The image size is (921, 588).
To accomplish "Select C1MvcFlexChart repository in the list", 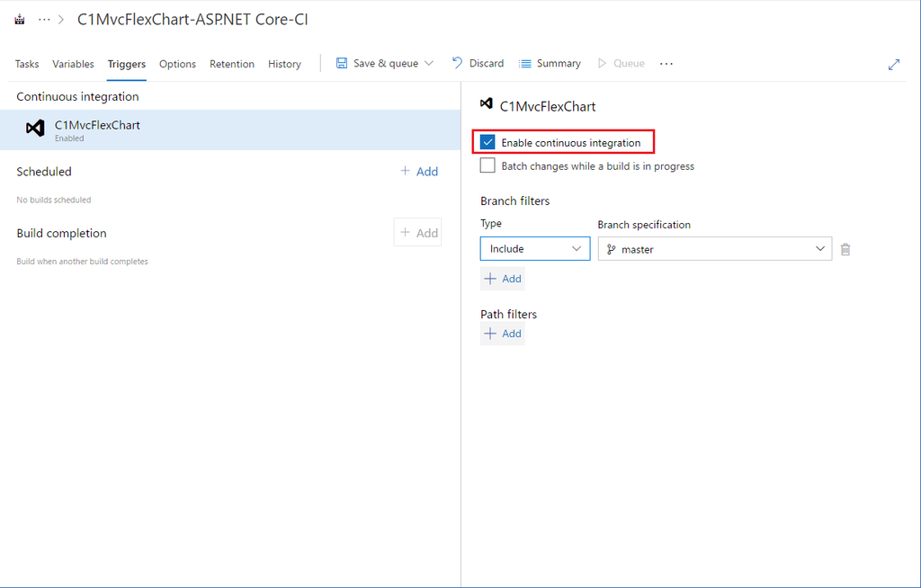I will click(x=230, y=129).
